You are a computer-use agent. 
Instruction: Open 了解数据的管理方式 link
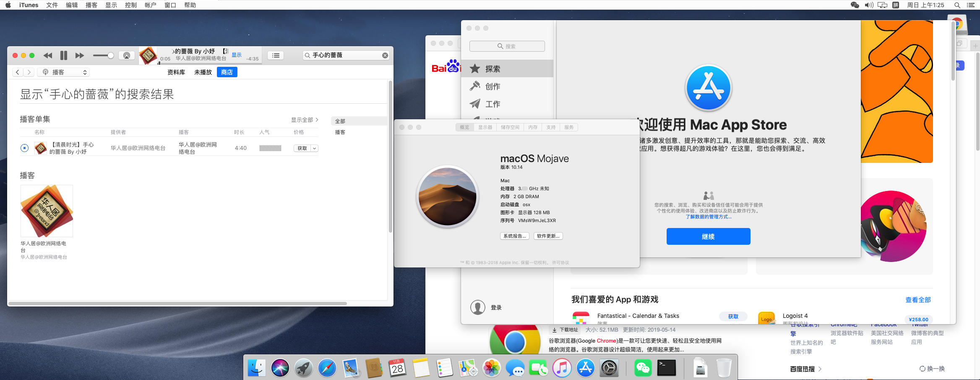[709, 217]
